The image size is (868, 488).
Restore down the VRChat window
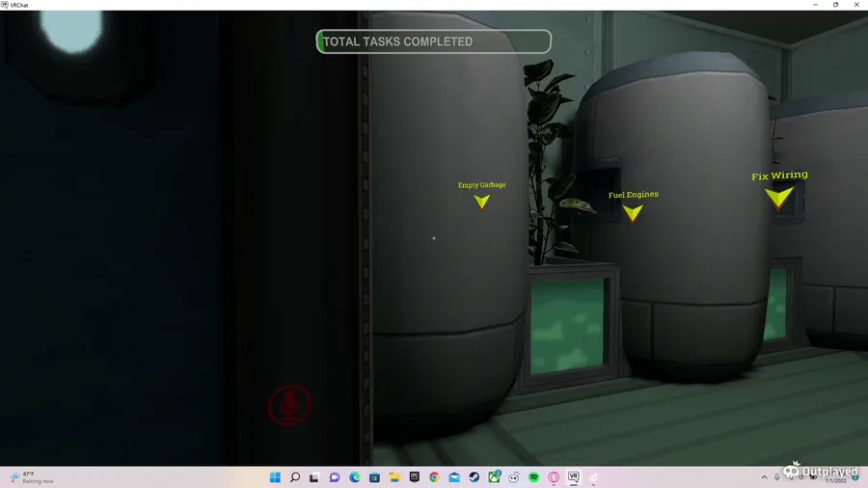(836, 5)
